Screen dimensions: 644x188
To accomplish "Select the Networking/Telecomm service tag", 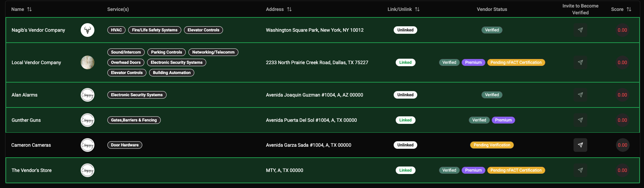I will tap(213, 52).
